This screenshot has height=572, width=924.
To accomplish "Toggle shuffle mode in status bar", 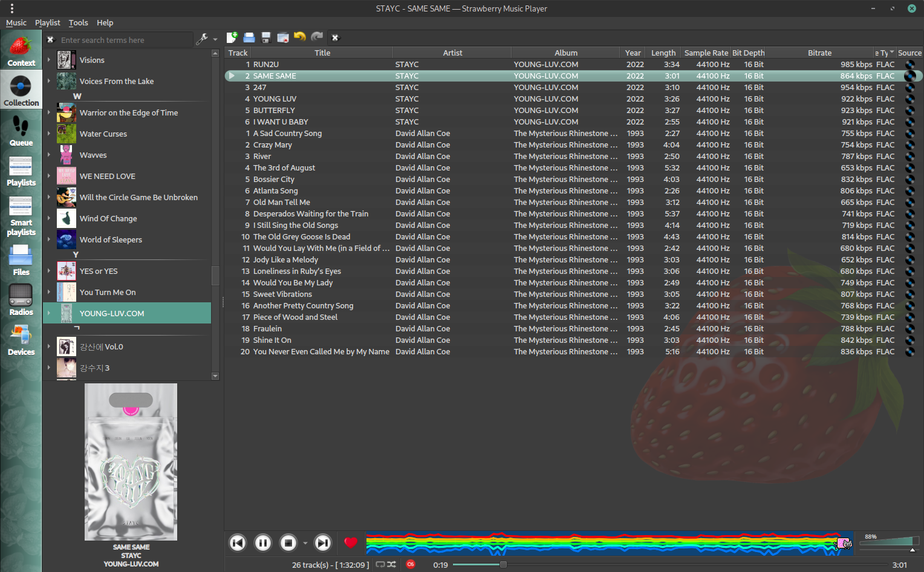I will tap(392, 564).
